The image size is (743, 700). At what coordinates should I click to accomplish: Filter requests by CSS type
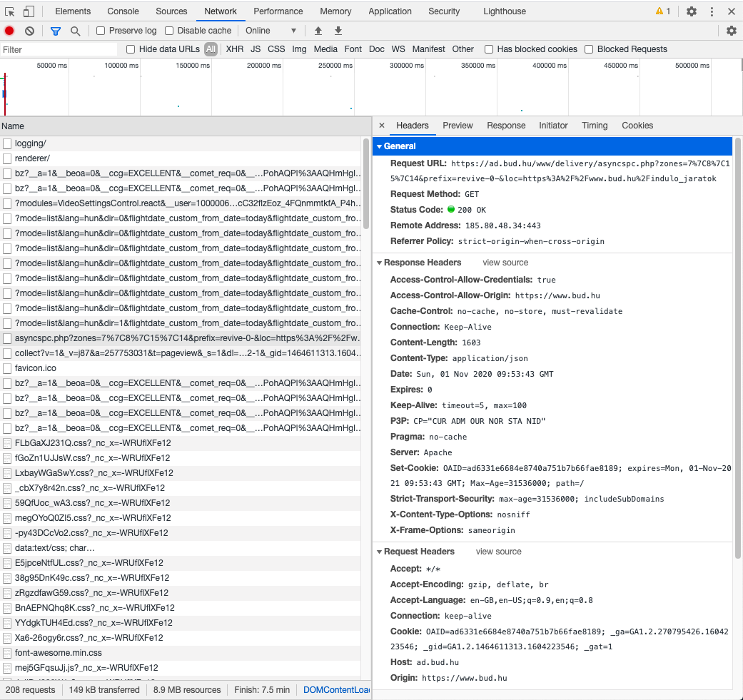[276, 49]
